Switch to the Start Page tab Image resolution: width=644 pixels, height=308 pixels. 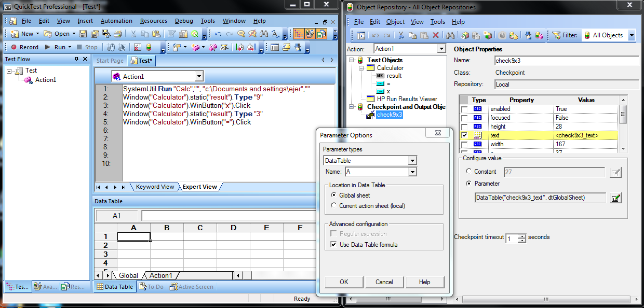[x=110, y=61]
